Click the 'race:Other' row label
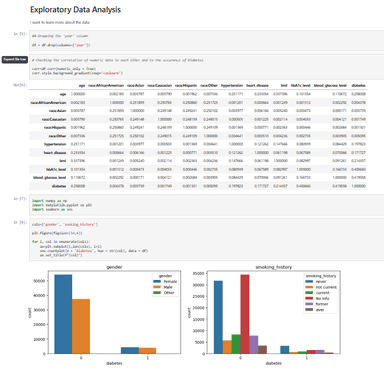 [57, 136]
